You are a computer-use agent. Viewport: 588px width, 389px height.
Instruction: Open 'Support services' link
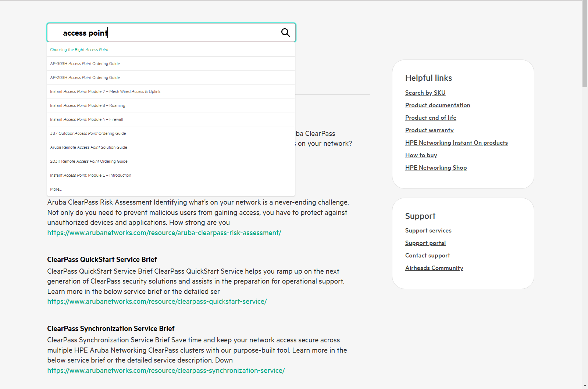point(428,231)
